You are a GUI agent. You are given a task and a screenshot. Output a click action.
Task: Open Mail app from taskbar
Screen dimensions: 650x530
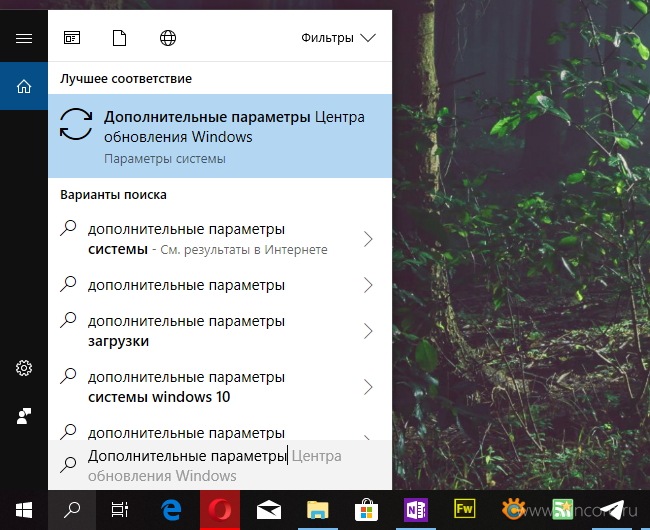(x=269, y=510)
